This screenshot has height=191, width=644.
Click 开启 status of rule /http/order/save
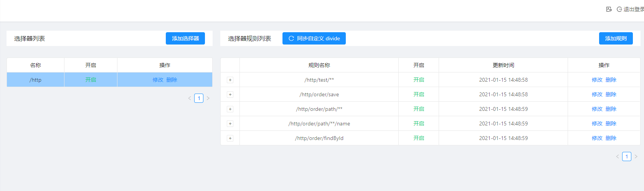(419, 94)
